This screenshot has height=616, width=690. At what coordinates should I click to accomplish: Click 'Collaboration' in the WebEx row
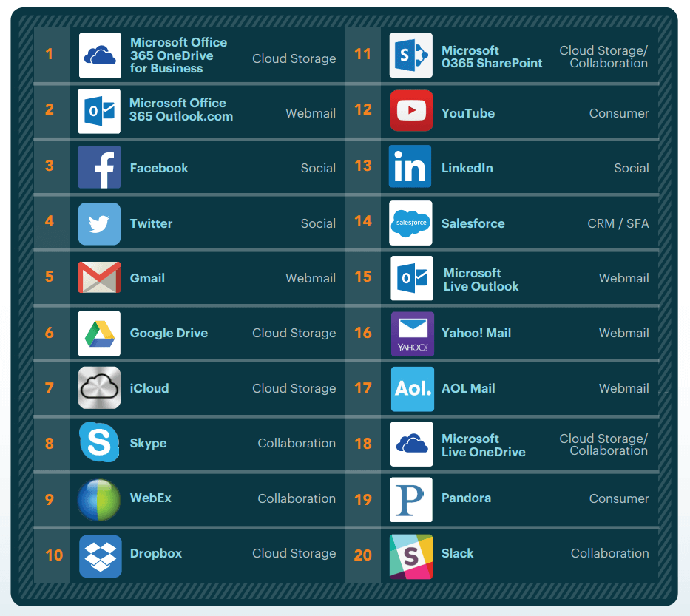297,498
